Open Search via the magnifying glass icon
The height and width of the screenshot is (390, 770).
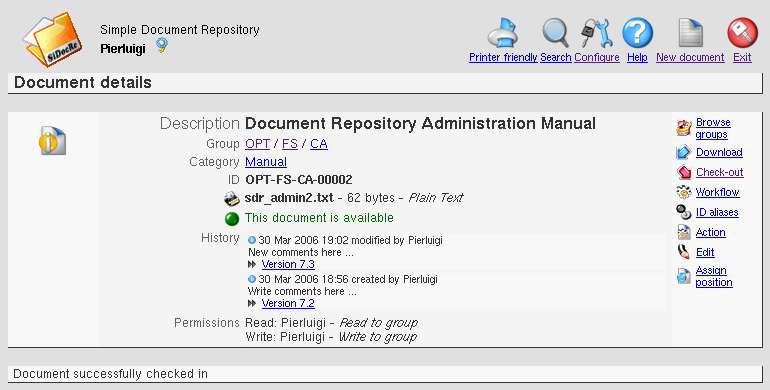(x=555, y=33)
